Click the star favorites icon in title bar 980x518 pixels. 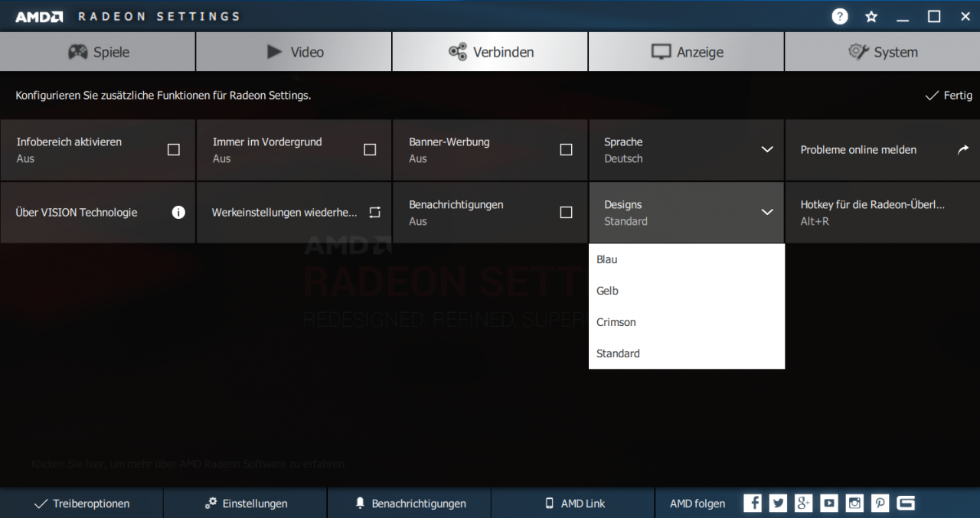871,16
